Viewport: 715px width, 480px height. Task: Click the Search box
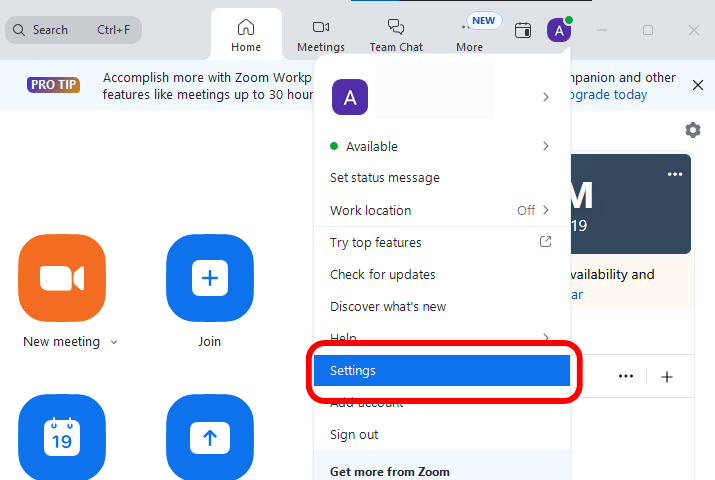pyautogui.click(x=73, y=30)
